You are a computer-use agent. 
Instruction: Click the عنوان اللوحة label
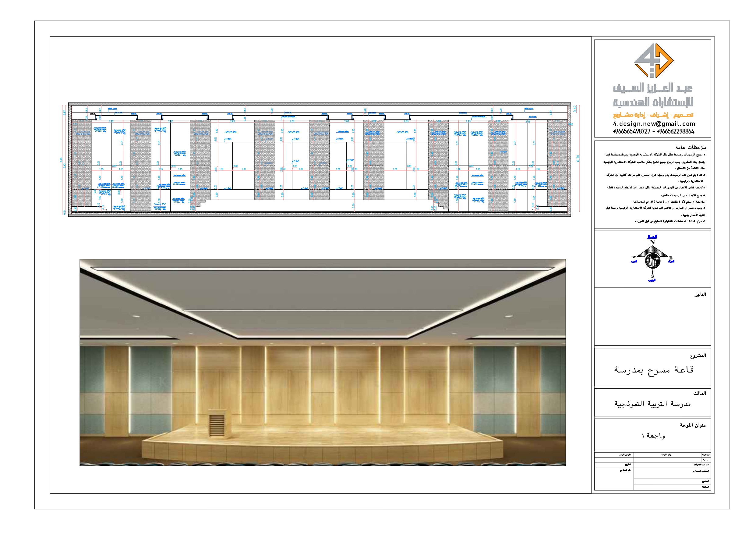click(x=693, y=425)
